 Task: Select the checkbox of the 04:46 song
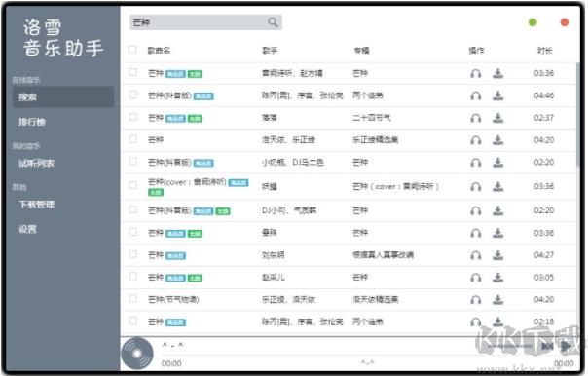[133, 94]
